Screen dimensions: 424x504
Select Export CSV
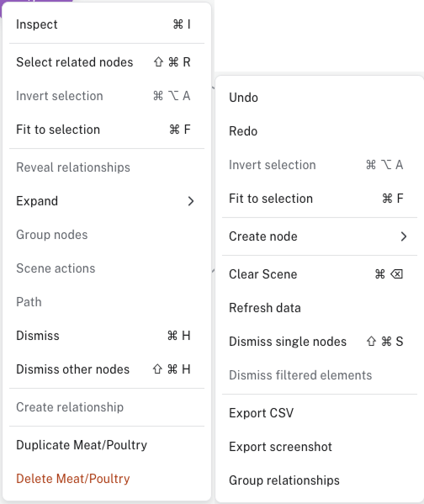(320, 413)
